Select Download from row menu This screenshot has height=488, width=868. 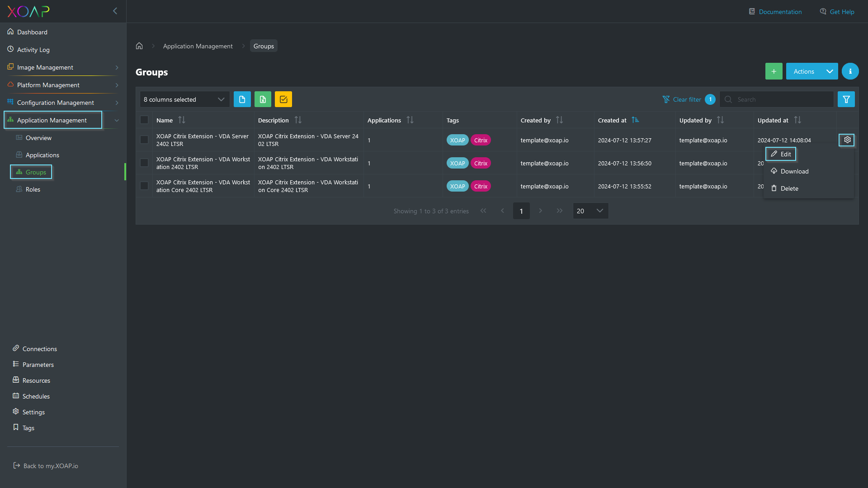pyautogui.click(x=790, y=171)
